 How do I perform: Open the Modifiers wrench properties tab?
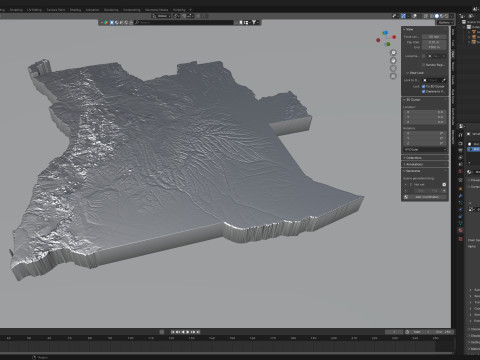click(460, 196)
